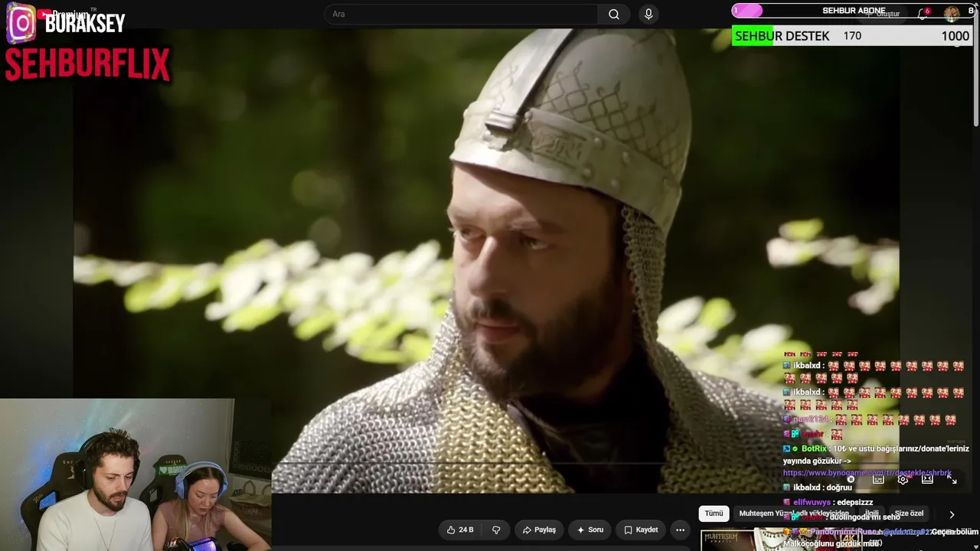Click the SEHBUR DESTEK goal bar
Viewport: 980px width, 551px height.
pyautogui.click(x=852, y=36)
